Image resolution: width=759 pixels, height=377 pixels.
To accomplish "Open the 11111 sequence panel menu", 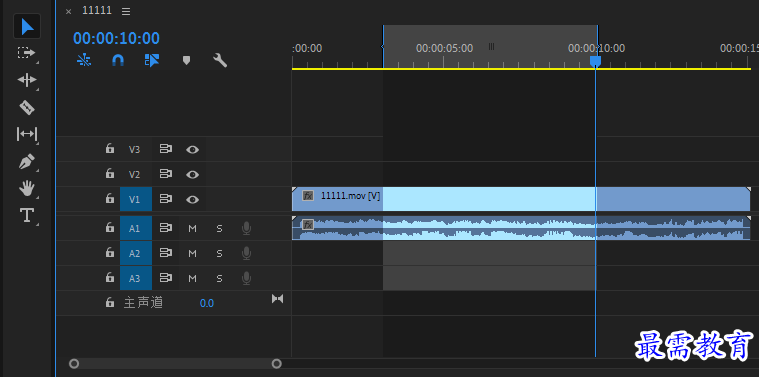I will point(126,12).
